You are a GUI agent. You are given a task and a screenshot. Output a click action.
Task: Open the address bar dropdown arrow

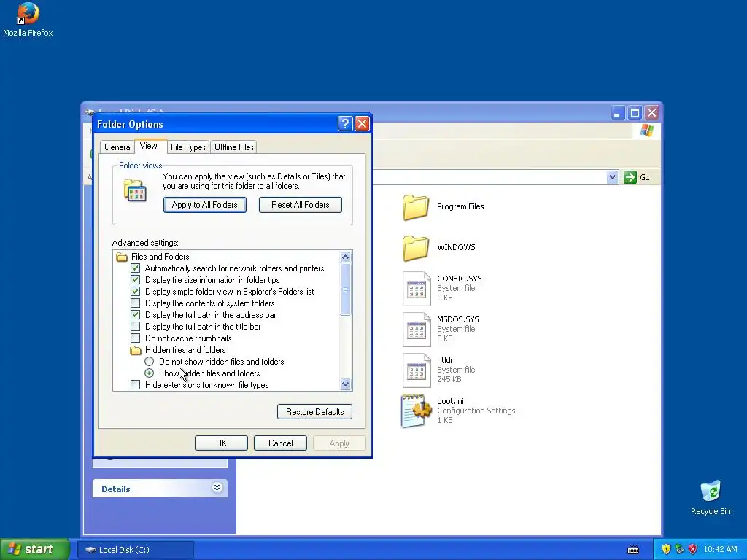pyautogui.click(x=613, y=177)
